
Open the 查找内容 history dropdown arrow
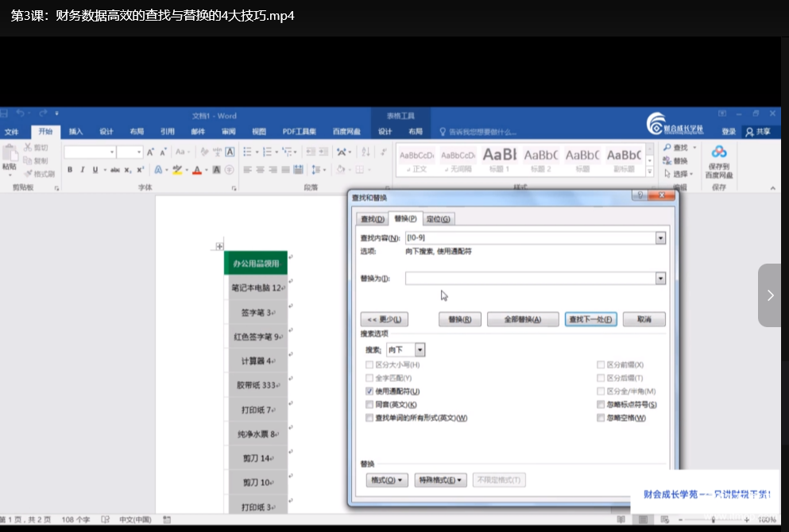pos(660,238)
